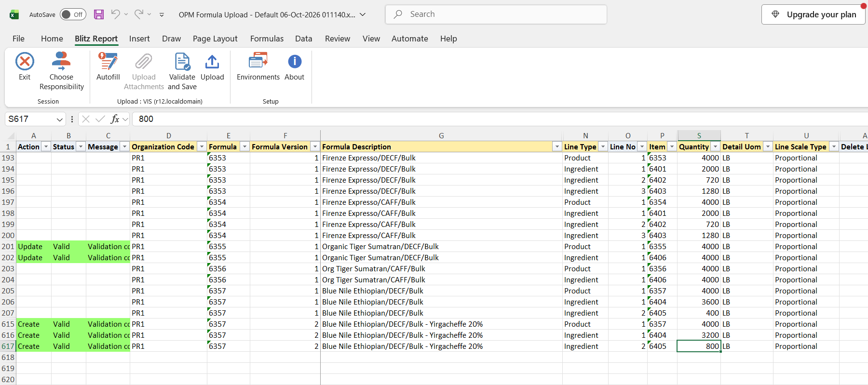Image resolution: width=868 pixels, height=385 pixels.
Task: Switch to the Formulas tab
Action: (x=267, y=39)
